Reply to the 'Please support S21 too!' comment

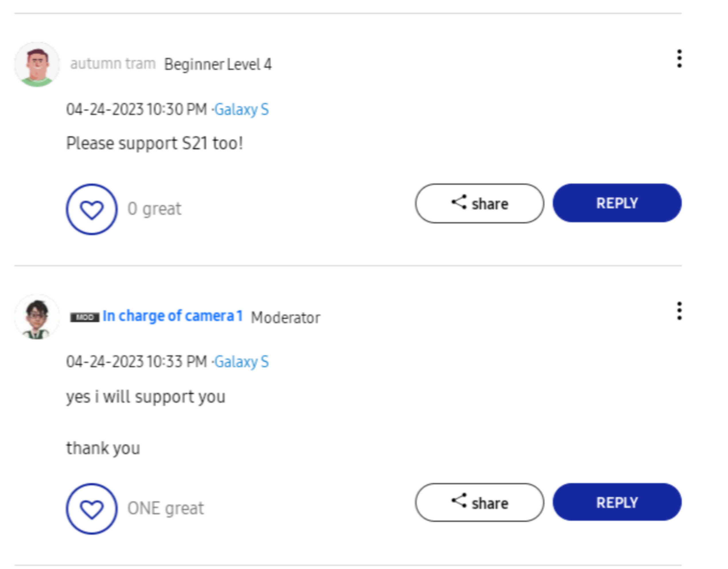click(x=617, y=203)
